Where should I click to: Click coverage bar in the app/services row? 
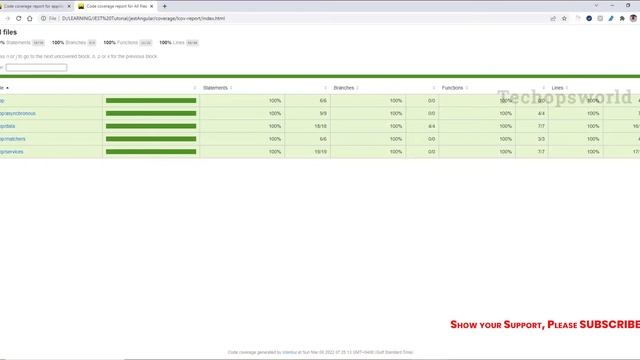(151, 152)
